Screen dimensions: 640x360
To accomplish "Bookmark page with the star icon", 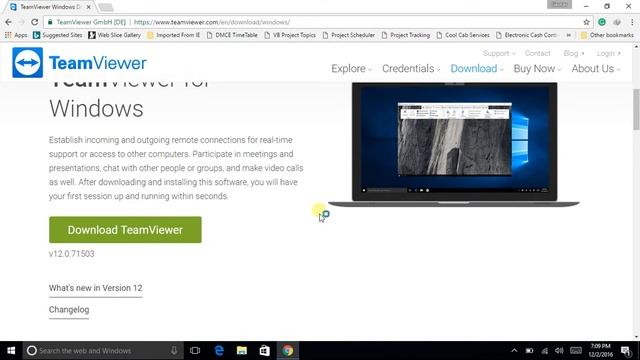I will click(x=587, y=22).
